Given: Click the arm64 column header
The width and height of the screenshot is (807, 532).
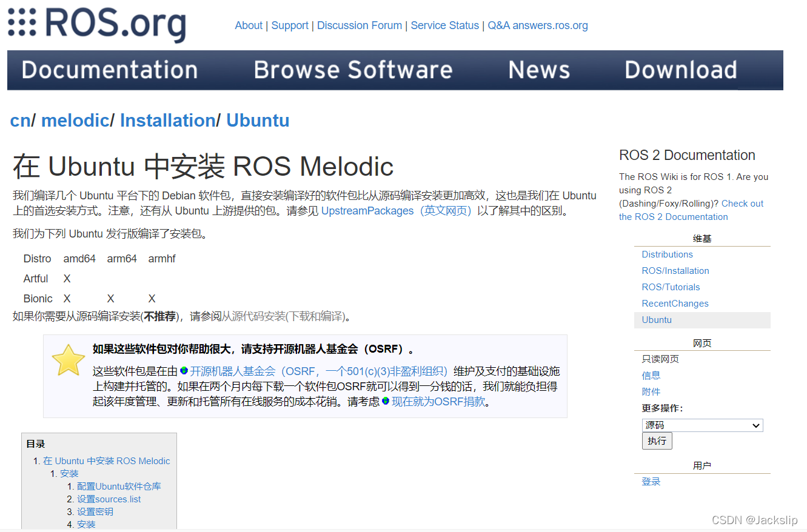Looking at the screenshot, I should click(x=122, y=259).
